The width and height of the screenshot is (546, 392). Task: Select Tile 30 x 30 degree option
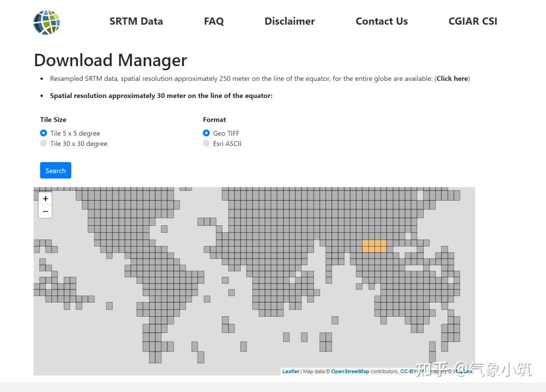point(43,143)
